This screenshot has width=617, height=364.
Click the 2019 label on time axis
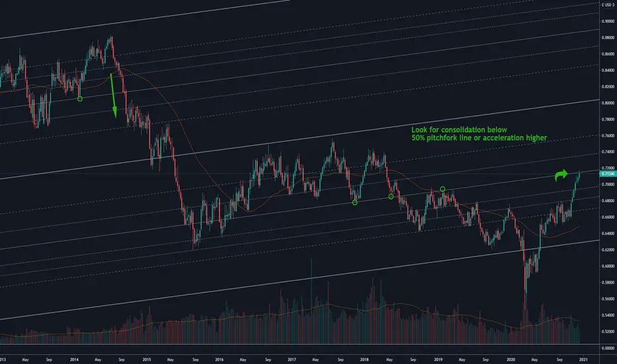coord(438,359)
